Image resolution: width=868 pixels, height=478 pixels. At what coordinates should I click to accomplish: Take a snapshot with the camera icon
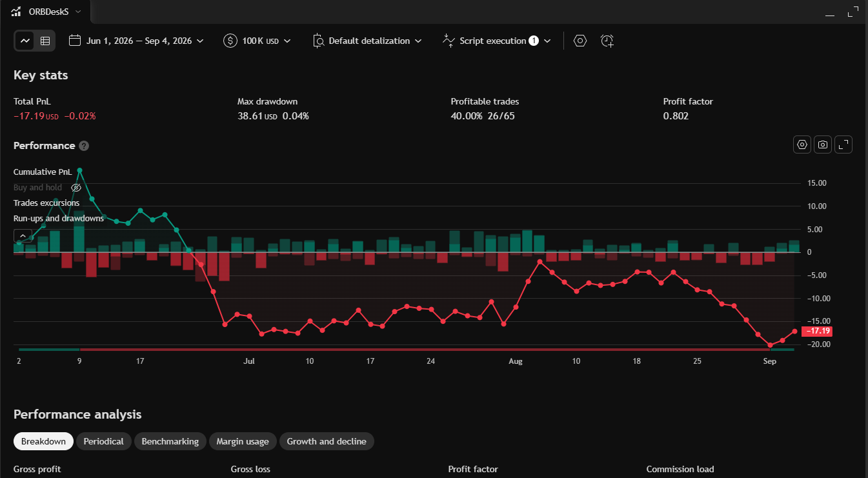823,145
